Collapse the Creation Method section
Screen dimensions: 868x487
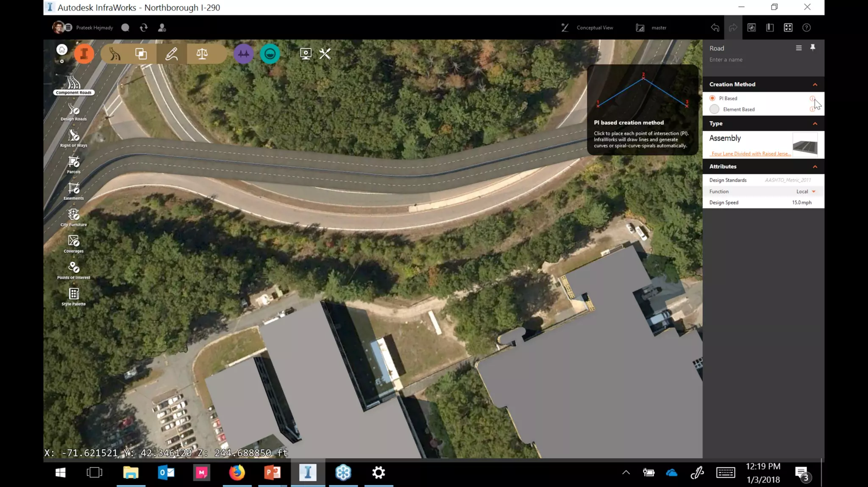coord(815,84)
